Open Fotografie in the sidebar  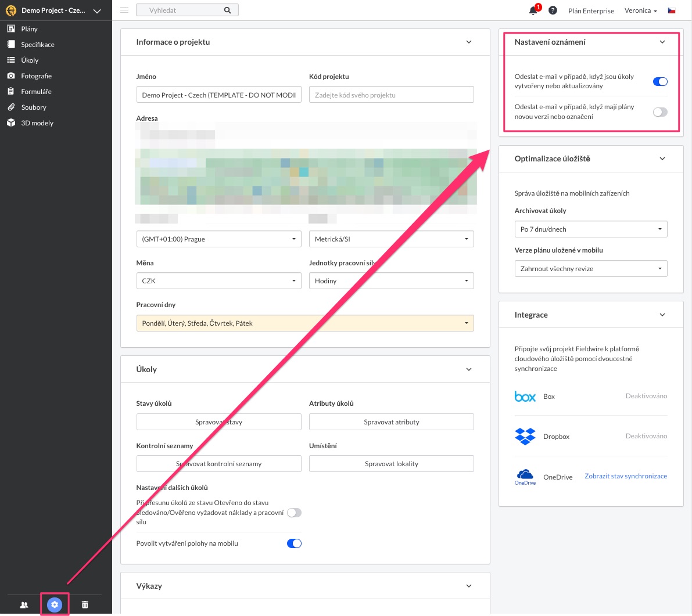[36, 76]
